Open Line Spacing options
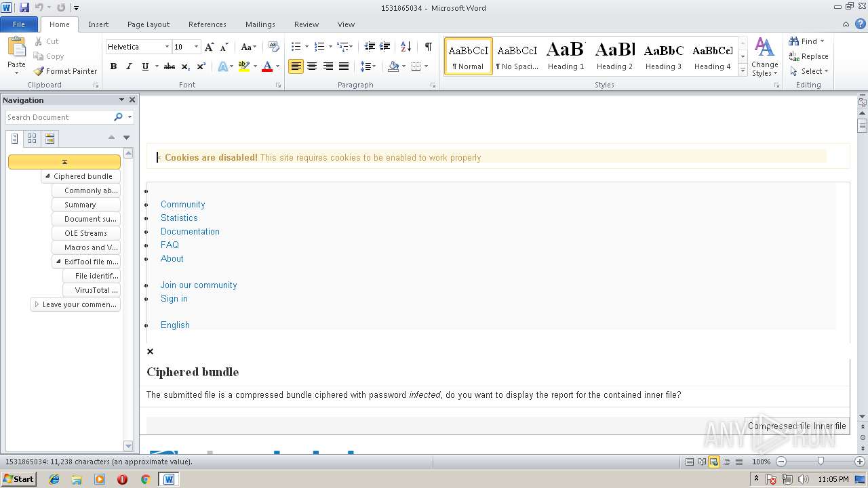Image resolution: width=868 pixels, height=488 pixels. (367, 66)
